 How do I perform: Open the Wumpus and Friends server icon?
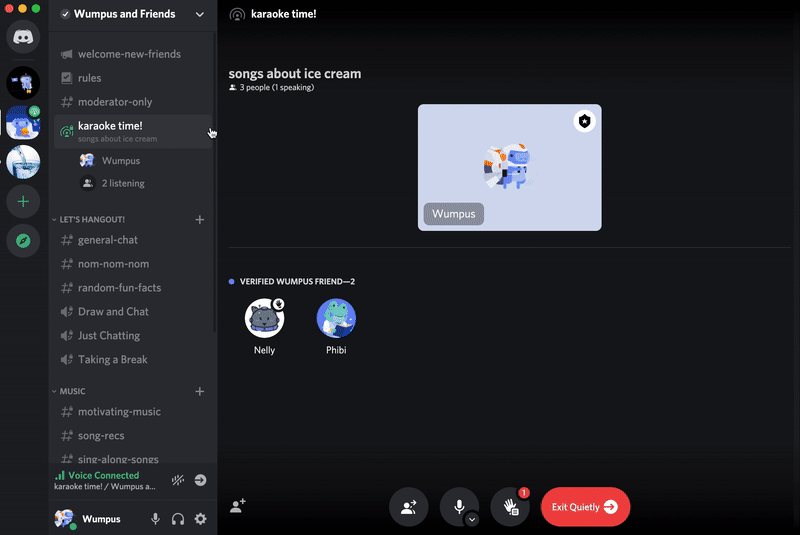(x=23, y=122)
